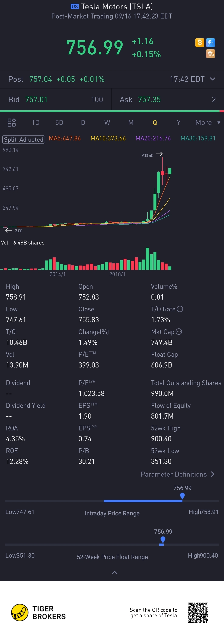Tap the ROA value 4.35%
This screenshot has height=644, width=224.
point(15,439)
